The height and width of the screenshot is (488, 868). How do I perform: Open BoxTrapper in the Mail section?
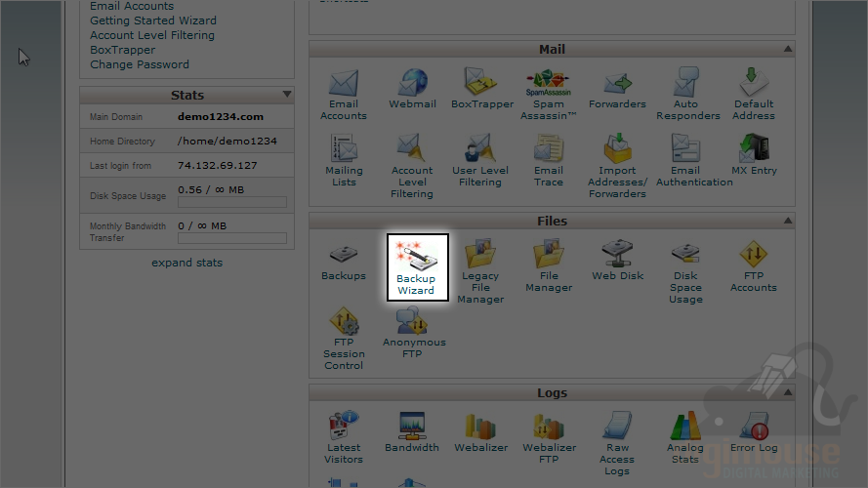pyautogui.click(x=481, y=89)
